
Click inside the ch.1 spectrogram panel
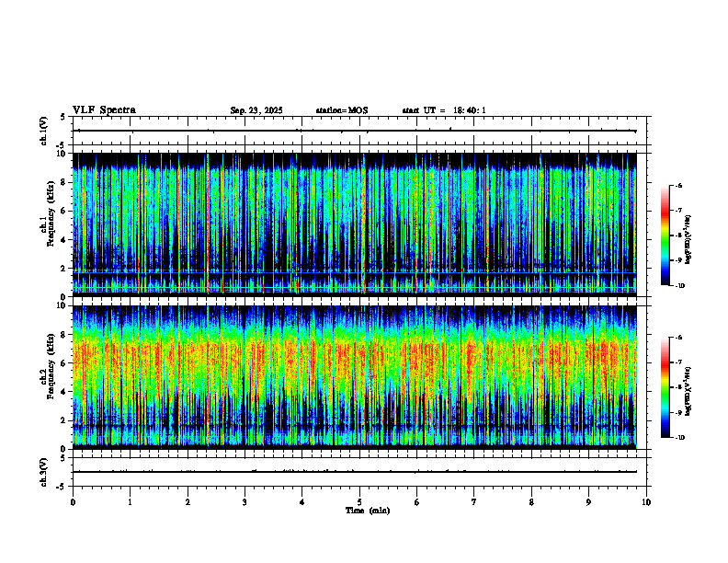pyautogui.click(x=354, y=224)
